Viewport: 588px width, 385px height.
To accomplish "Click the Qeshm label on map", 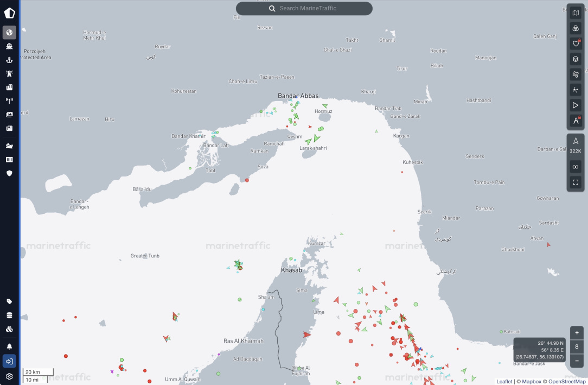I will coord(295,137).
